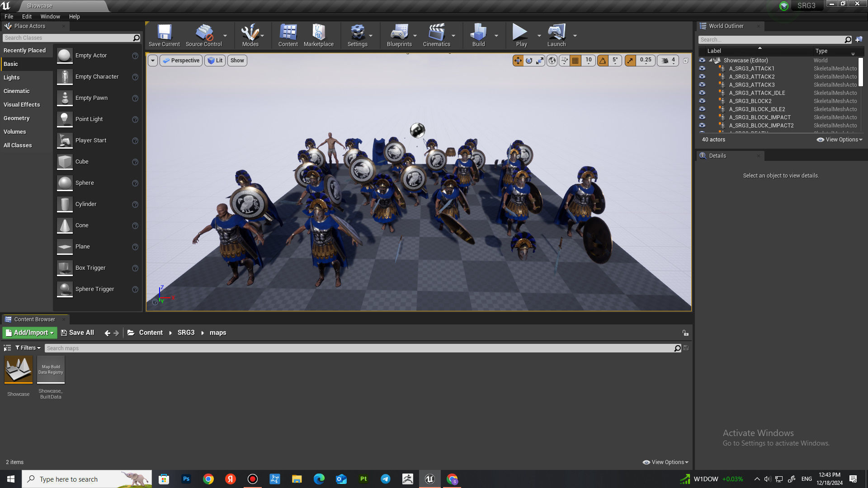Open Unreal Editor from Windows taskbar

(x=429, y=479)
